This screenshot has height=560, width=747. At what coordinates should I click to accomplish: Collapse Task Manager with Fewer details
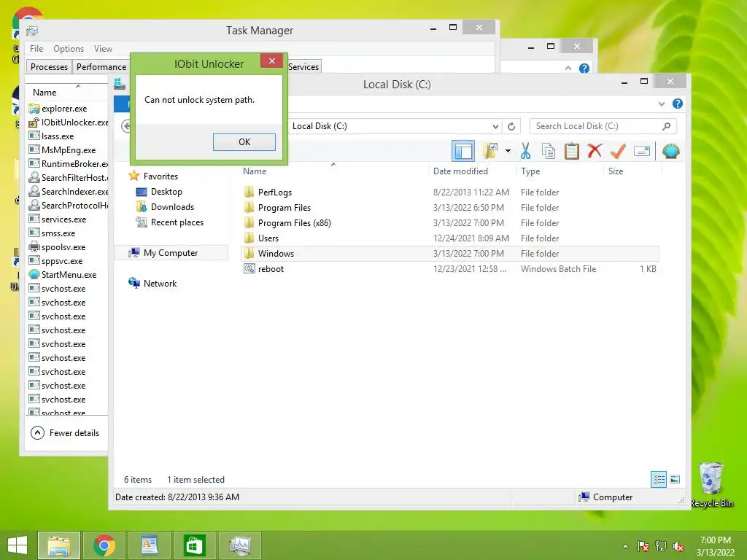coord(65,433)
